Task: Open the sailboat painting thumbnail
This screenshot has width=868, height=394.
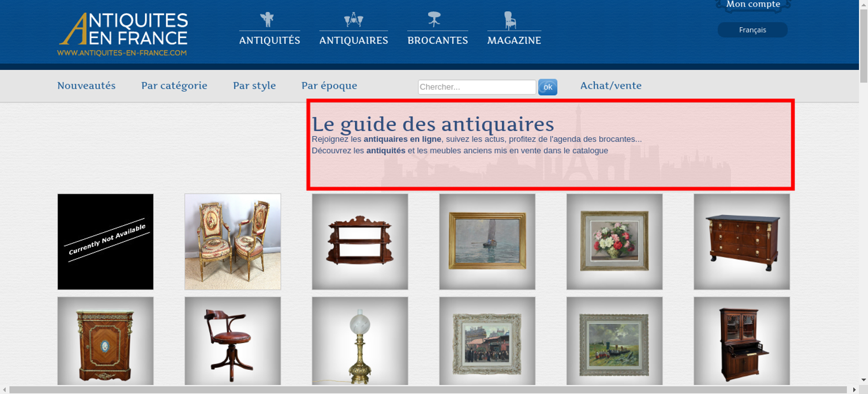Action: [487, 242]
